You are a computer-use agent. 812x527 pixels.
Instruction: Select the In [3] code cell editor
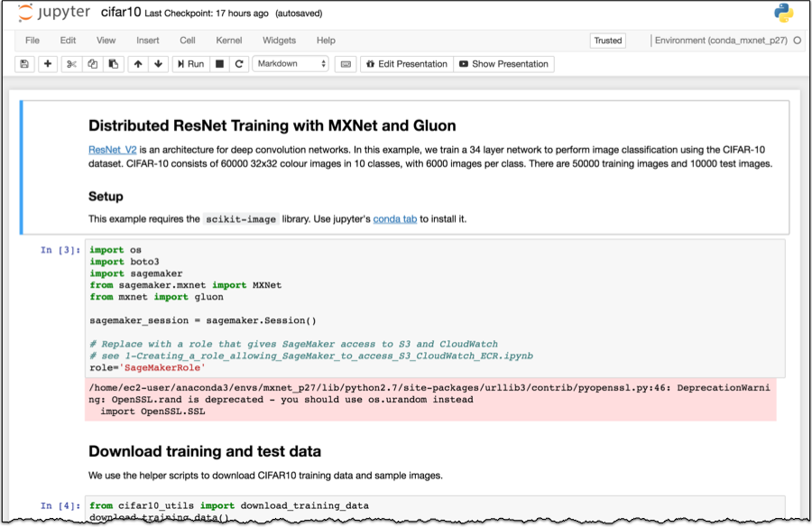coord(435,309)
